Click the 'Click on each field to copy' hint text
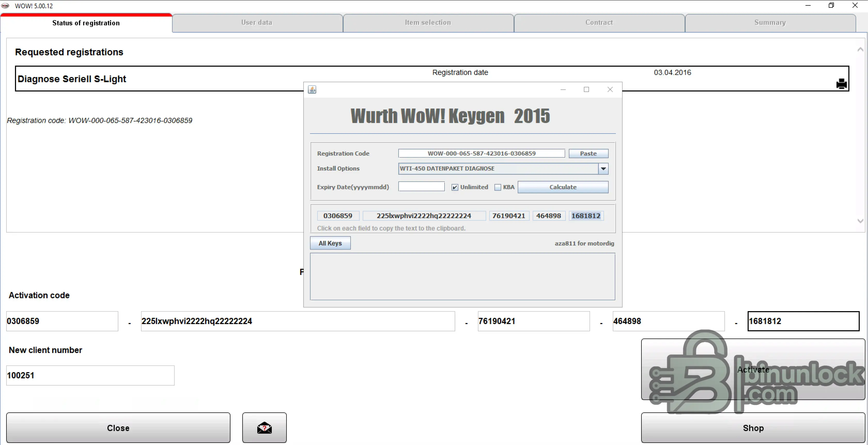The image size is (868, 445). coord(391,228)
